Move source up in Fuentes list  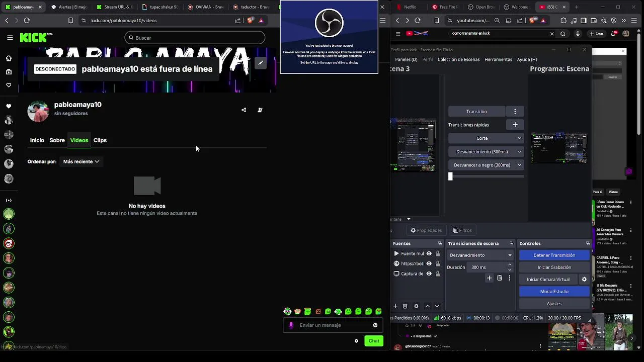[428, 306]
